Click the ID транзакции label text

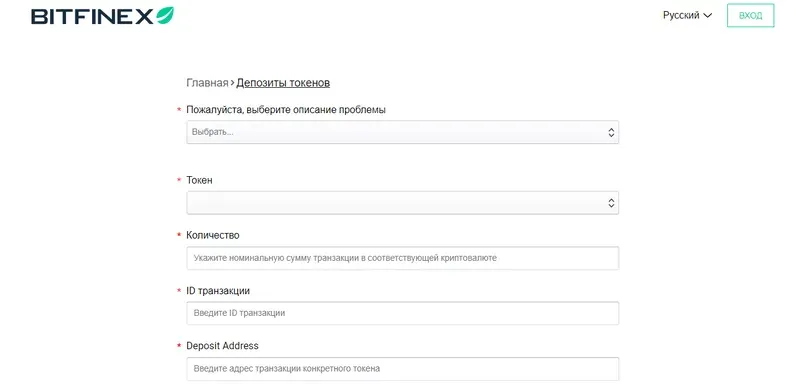click(218, 291)
